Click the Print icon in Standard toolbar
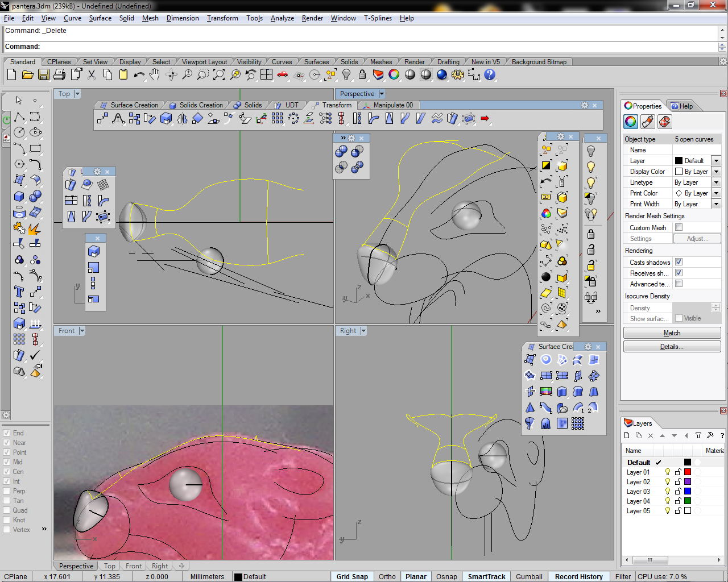Viewport: 728px width, 582px height. click(59, 74)
